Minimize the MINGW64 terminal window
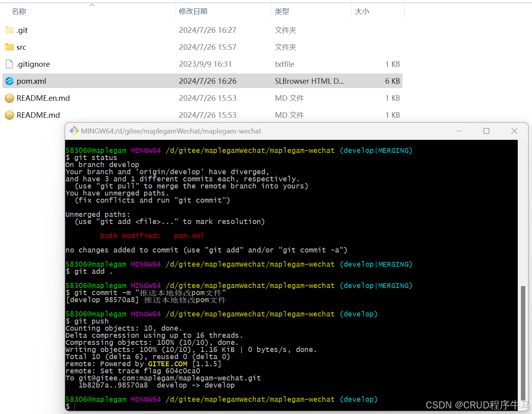532x414 pixels. point(459,131)
